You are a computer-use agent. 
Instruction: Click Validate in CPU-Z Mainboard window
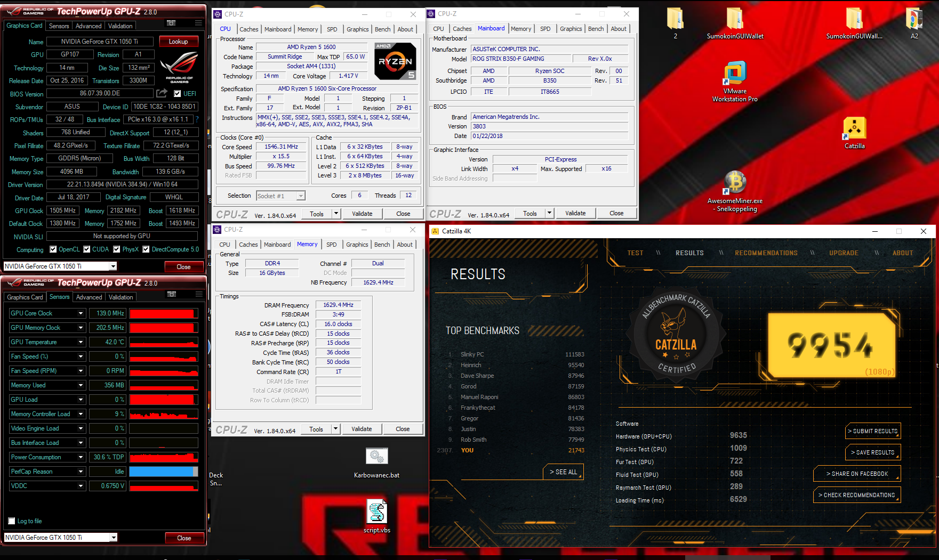(575, 213)
